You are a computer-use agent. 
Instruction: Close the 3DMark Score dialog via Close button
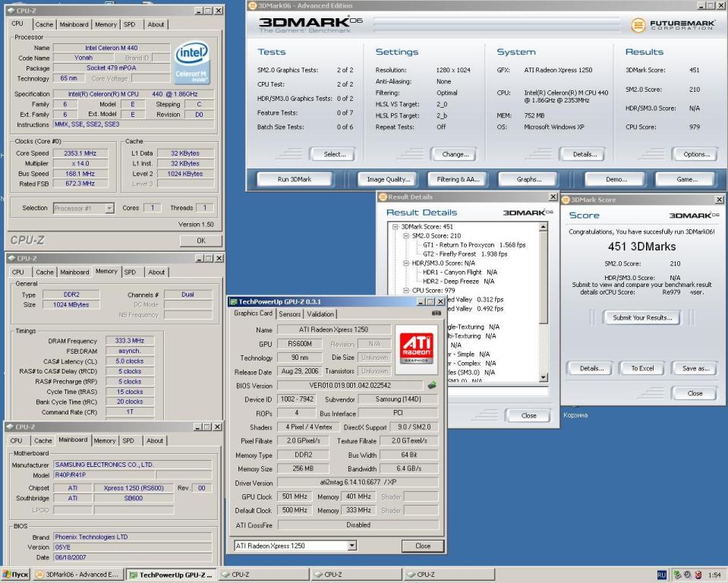coord(695,393)
